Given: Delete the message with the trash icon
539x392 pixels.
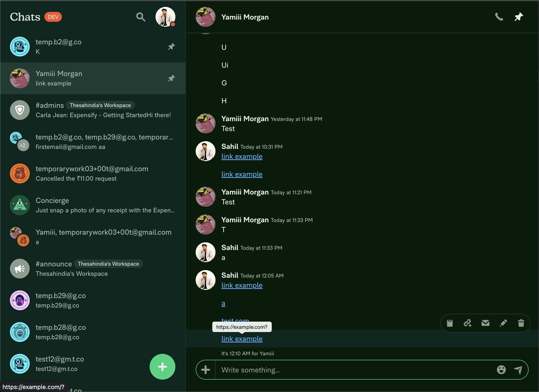Looking at the screenshot, I should point(521,323).
